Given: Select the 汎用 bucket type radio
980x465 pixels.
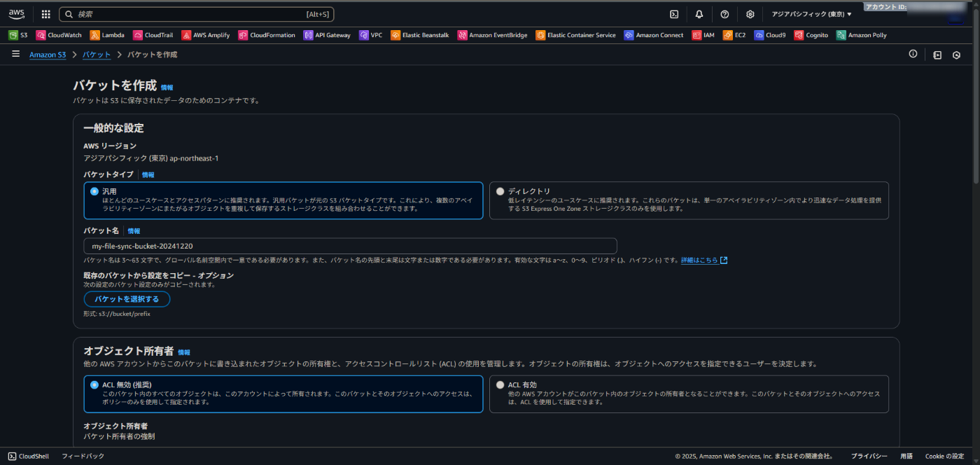Looking at the screenshot, I should [94, 191].
